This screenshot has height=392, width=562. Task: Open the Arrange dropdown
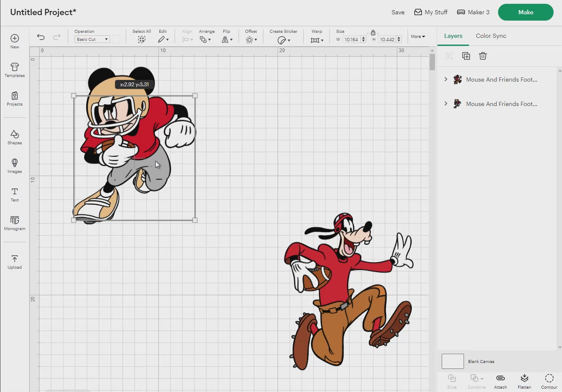205,40
